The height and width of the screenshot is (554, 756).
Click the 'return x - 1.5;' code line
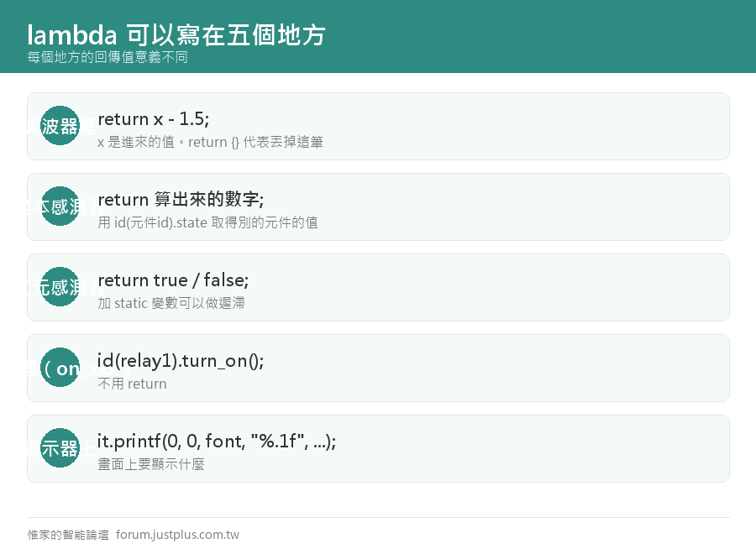pyautogui.click(x=154, y=119)
